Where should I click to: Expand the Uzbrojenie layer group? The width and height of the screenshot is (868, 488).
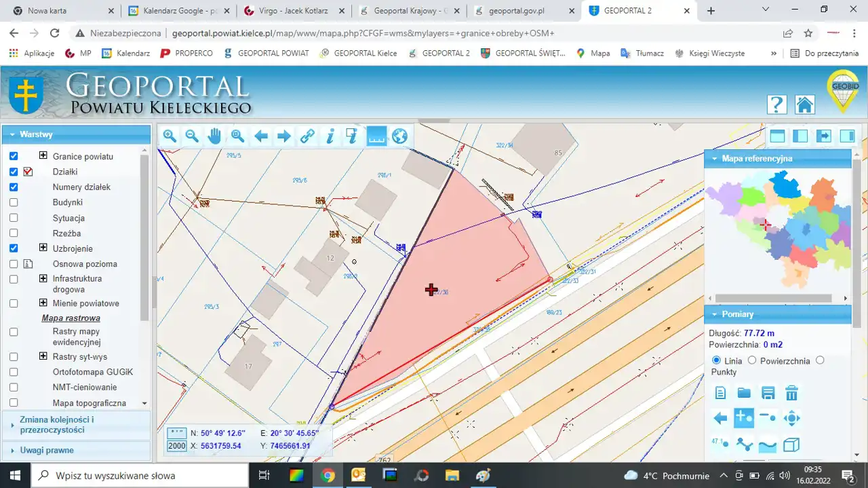pos(43,248)
